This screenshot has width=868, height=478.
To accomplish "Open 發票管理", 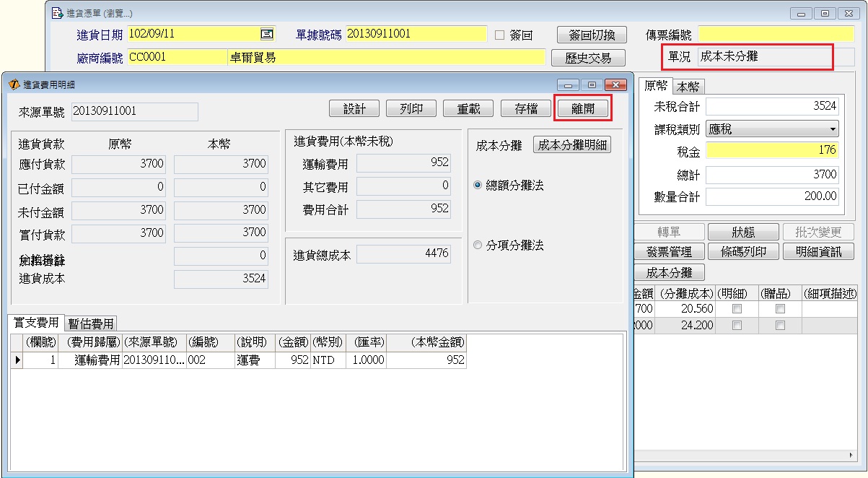I will click(x=669, y=251).
